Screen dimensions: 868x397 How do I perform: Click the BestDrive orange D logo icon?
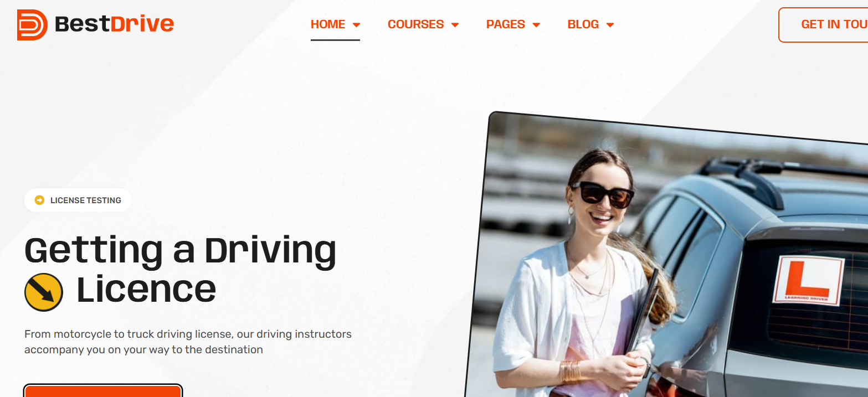pos(32,24)
